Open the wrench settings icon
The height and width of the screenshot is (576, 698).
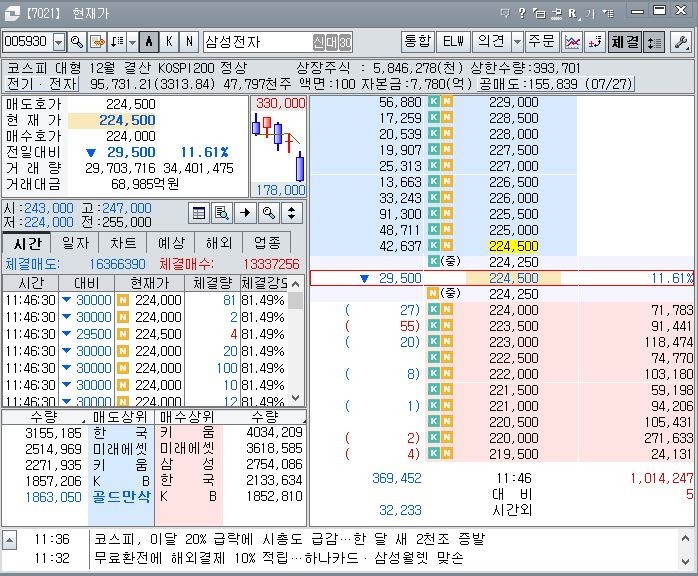coord(681,42)
